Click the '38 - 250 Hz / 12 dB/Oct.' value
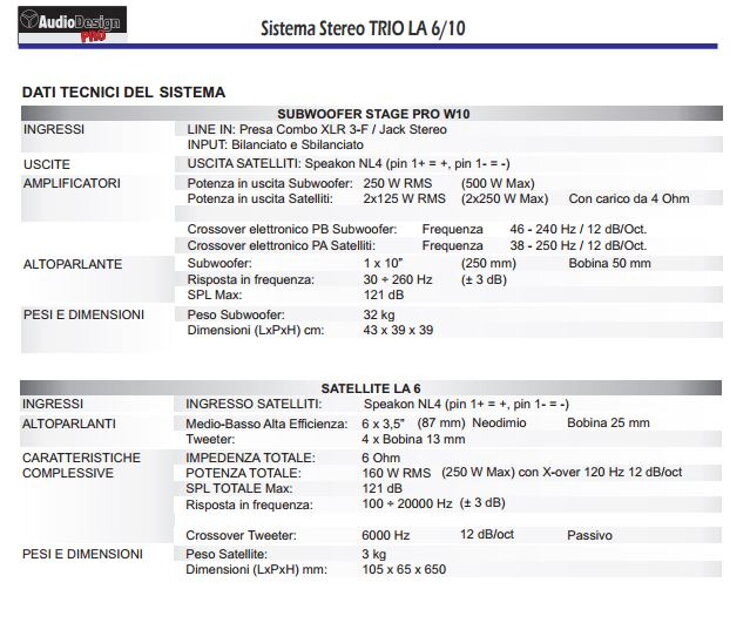 [578, 245]
